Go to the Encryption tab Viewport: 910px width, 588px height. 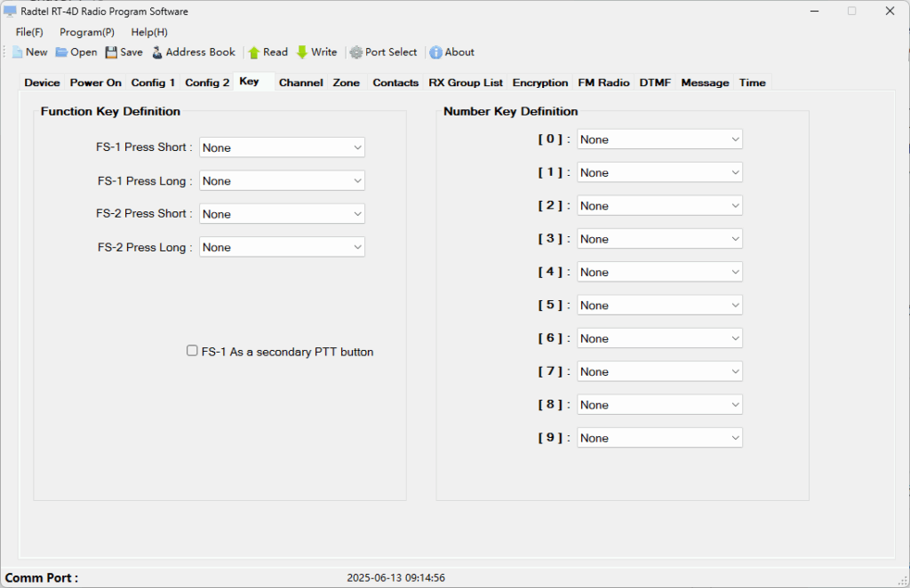(539, 83)
